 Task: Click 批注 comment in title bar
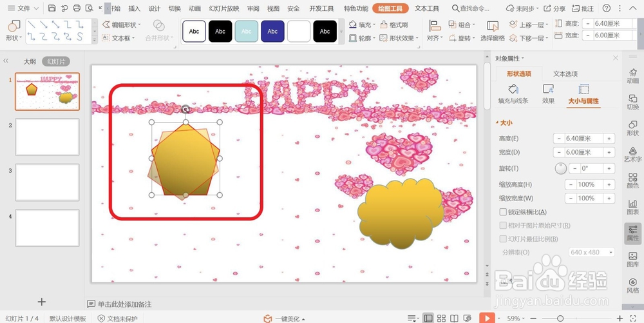pos(582,8)
